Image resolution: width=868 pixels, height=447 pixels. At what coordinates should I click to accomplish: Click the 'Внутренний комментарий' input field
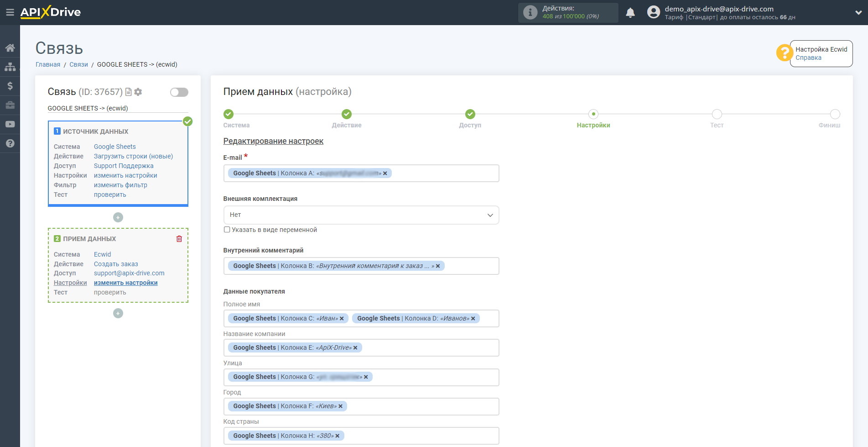(361, 266)
